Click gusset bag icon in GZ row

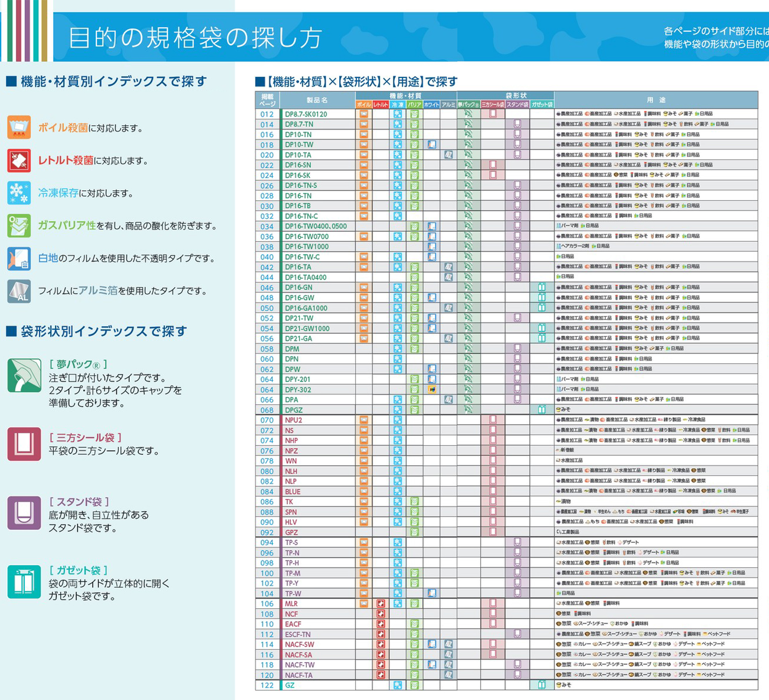(542, 685)
